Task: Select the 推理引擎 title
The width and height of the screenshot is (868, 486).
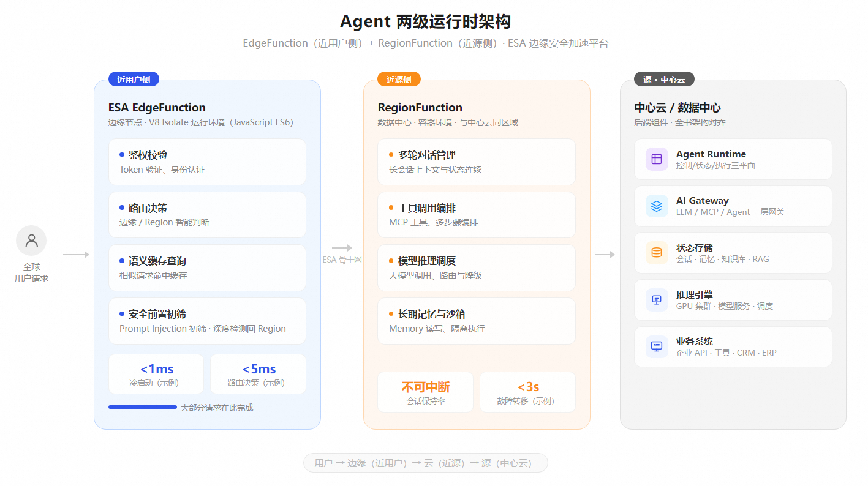Action: tap(695, 294)
